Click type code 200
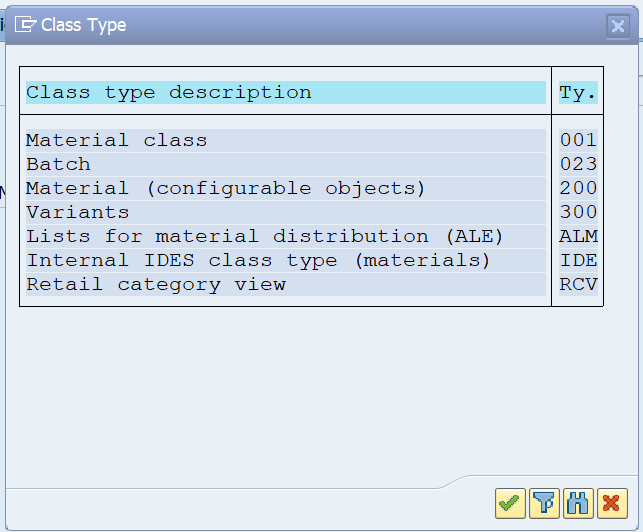The width and height of the screenshot is (643, 532). (578, 188)
